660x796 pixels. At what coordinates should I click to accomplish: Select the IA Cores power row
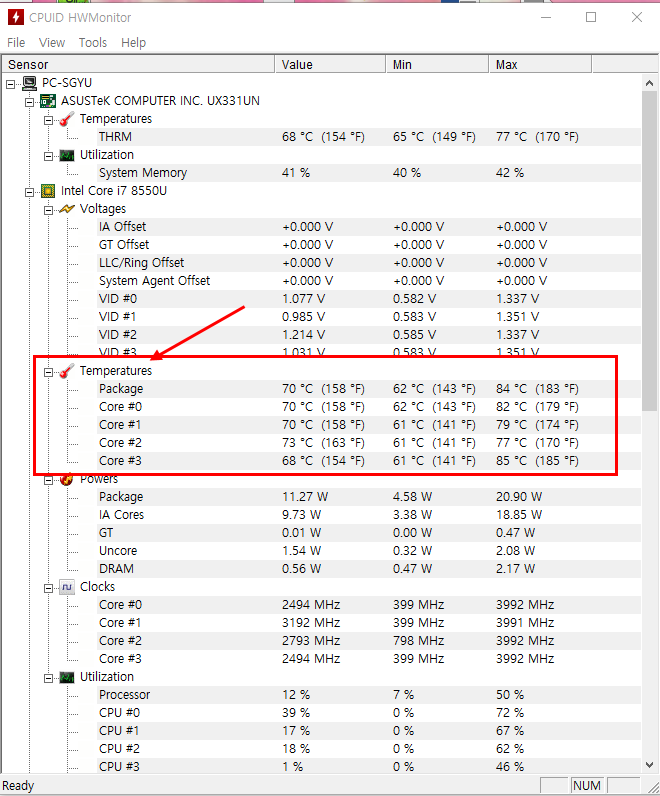click(369, 515)
